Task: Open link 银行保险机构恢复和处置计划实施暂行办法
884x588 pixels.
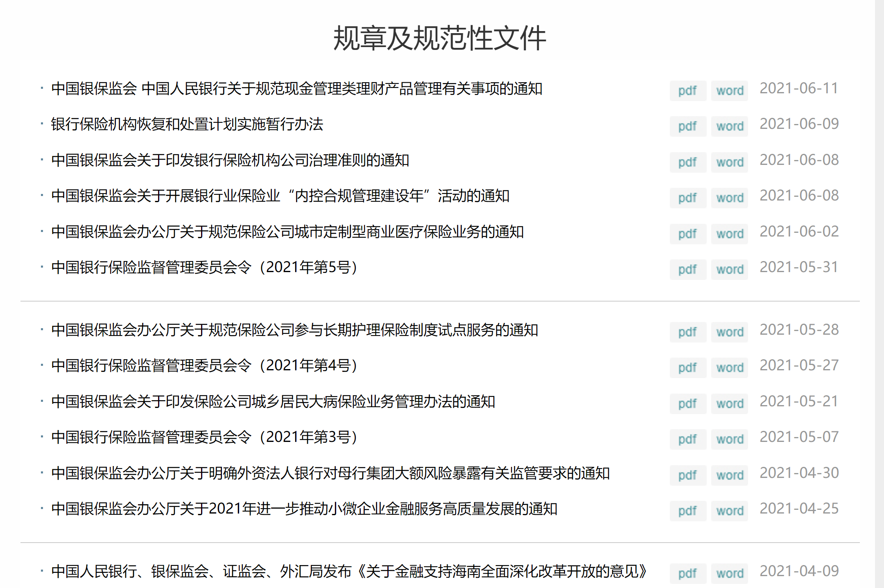Action: pos(187,124)
